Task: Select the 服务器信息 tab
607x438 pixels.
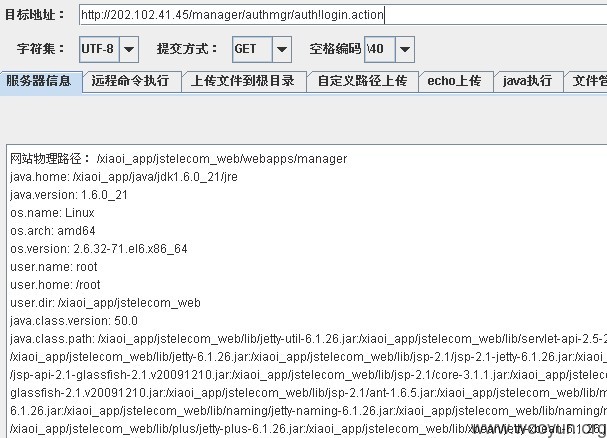Action: tap(39, 81)
